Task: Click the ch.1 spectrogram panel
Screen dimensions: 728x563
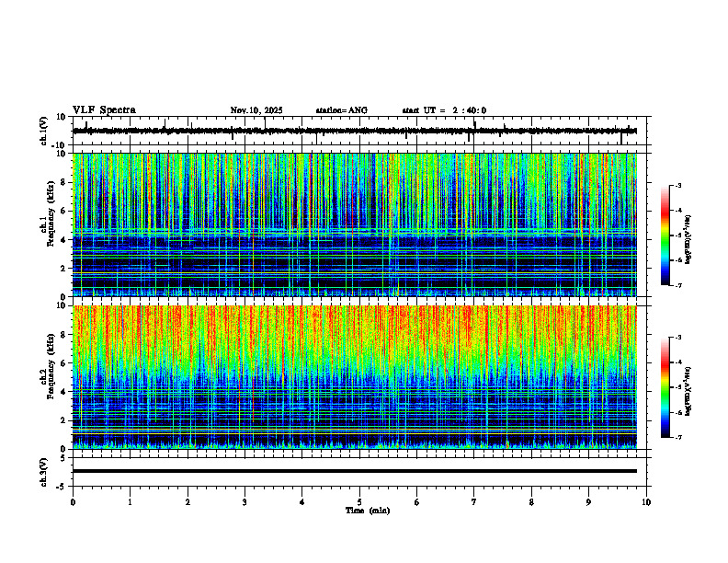Action: (355, 224)
